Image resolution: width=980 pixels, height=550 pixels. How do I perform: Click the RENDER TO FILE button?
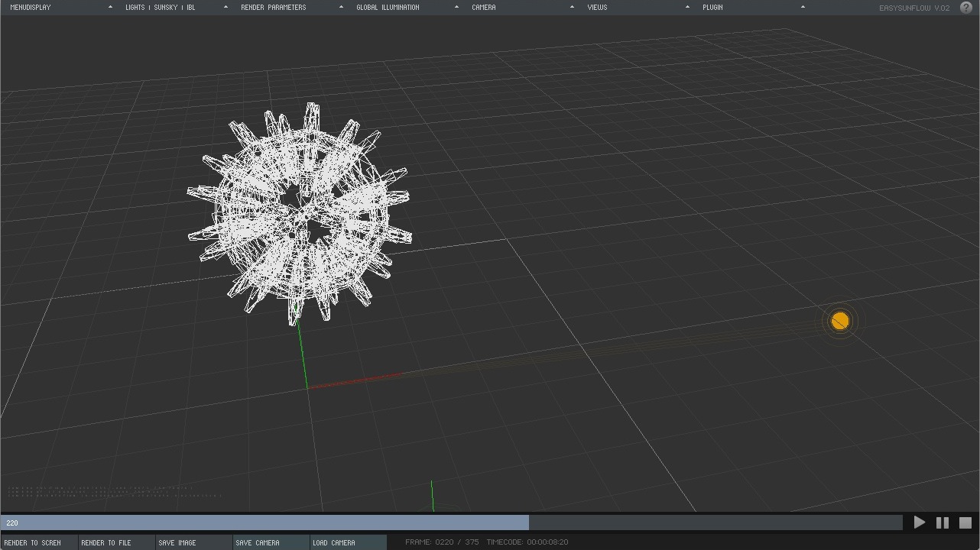[116, 542]
